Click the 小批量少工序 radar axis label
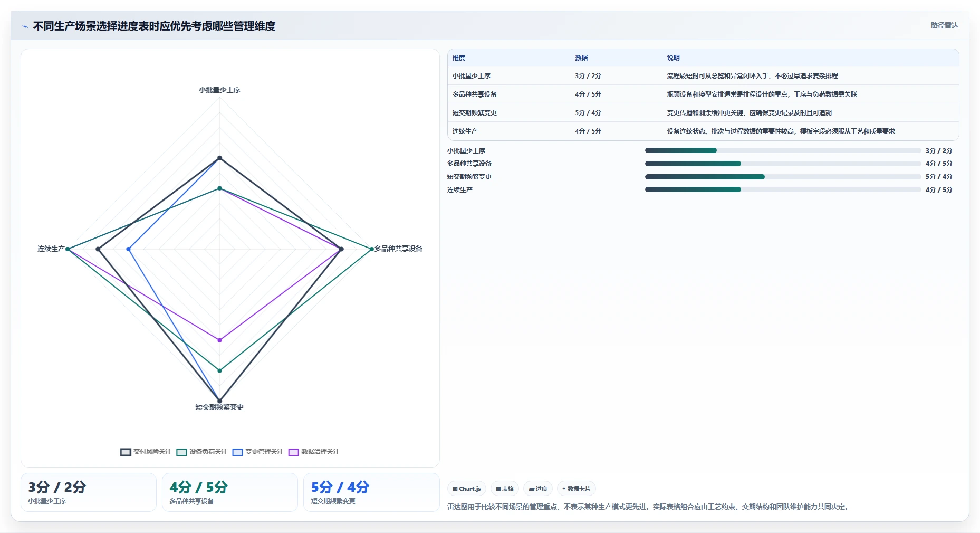Viewport: 980px width, 533px height. pos(219,90)
